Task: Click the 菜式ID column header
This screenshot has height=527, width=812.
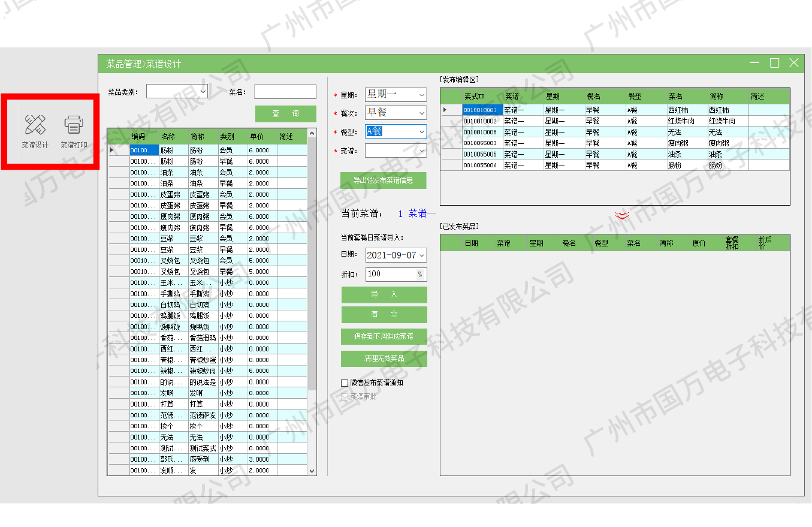Action: click(475, 96)
